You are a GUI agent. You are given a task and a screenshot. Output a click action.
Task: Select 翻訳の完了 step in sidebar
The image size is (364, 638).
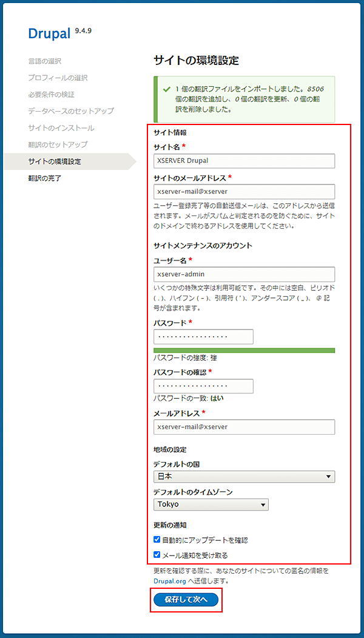pos(45,178)
